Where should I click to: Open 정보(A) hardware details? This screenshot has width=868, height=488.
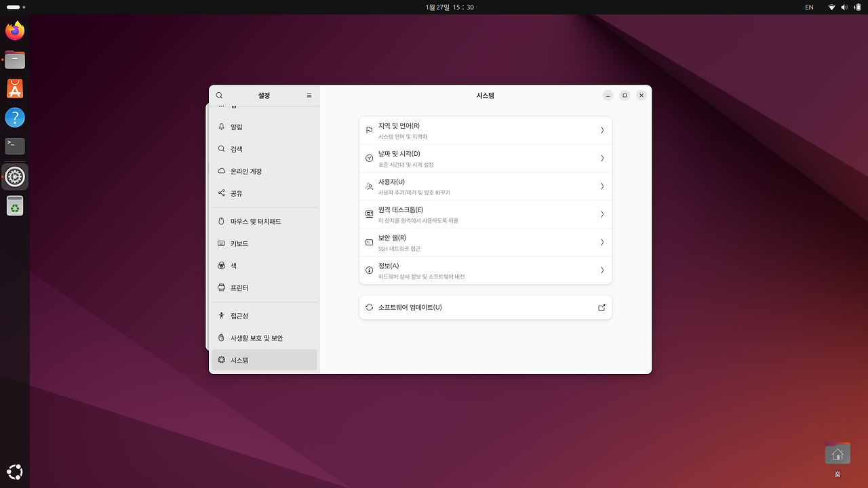486,270
